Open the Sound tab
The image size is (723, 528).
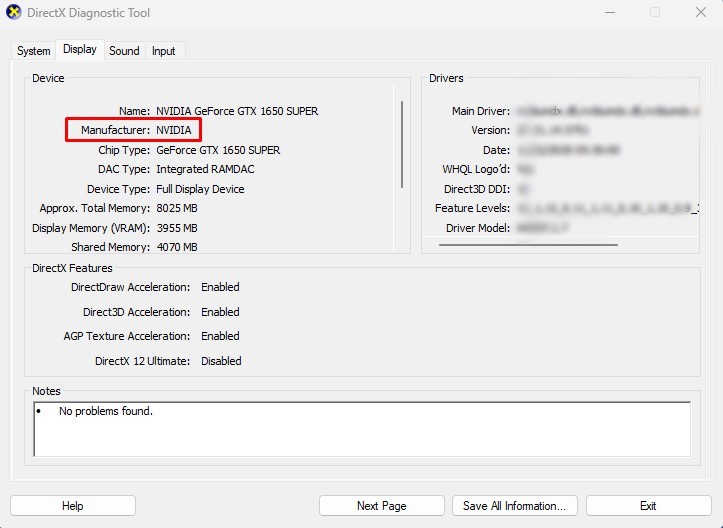124,51
